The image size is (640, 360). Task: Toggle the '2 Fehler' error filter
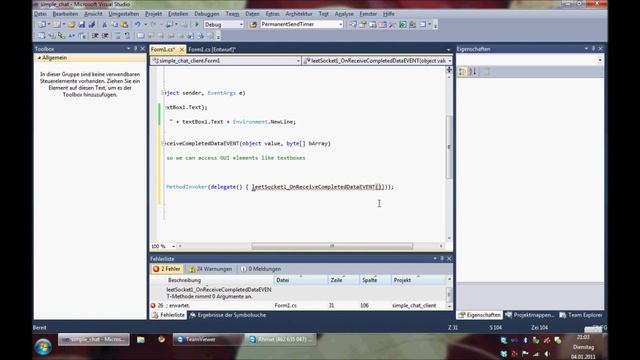tap(166, 269)
